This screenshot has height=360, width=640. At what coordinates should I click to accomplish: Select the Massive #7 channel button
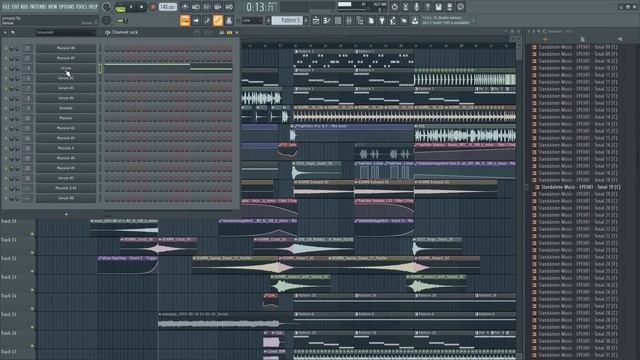(66, 58)
